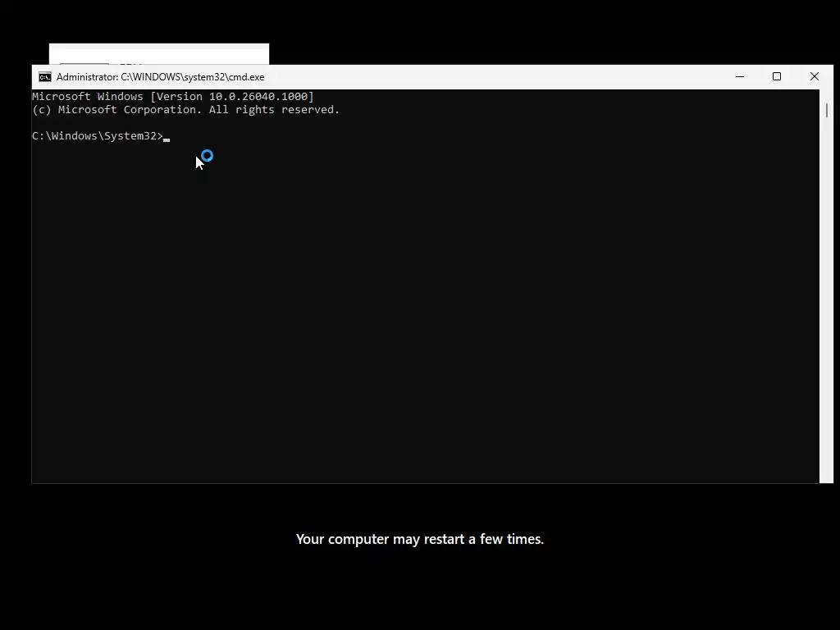Image resolution: width=840 pixels, height=630 pixels.
Task: Close the Administrator cmd.exe window
Action: tap(815, 76)
